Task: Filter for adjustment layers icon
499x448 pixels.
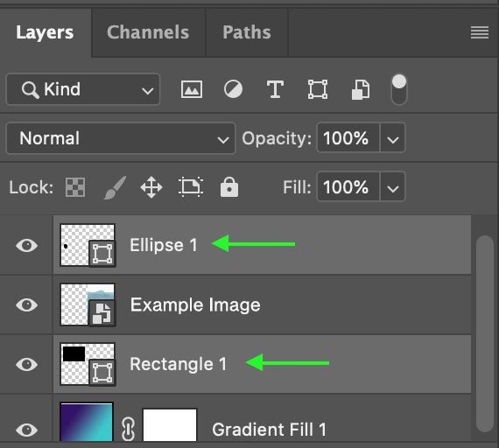Action: (x=233, y=89)
